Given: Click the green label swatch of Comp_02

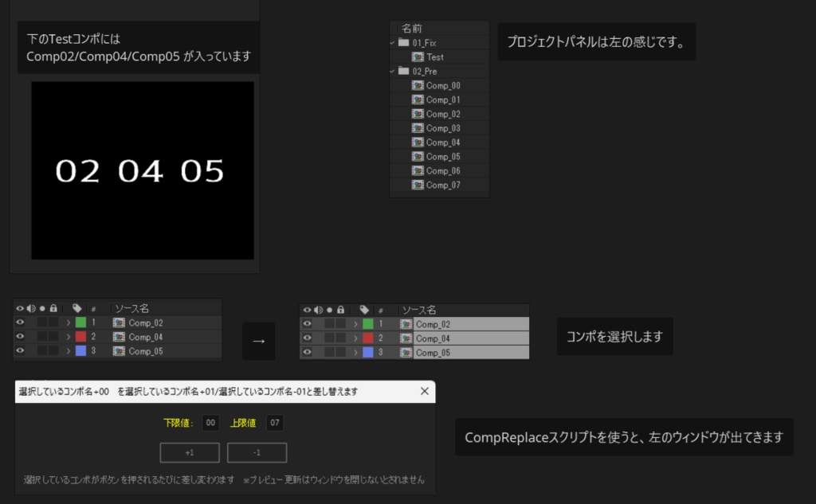Looking at the screenshot, I should [x=80, y=322].
